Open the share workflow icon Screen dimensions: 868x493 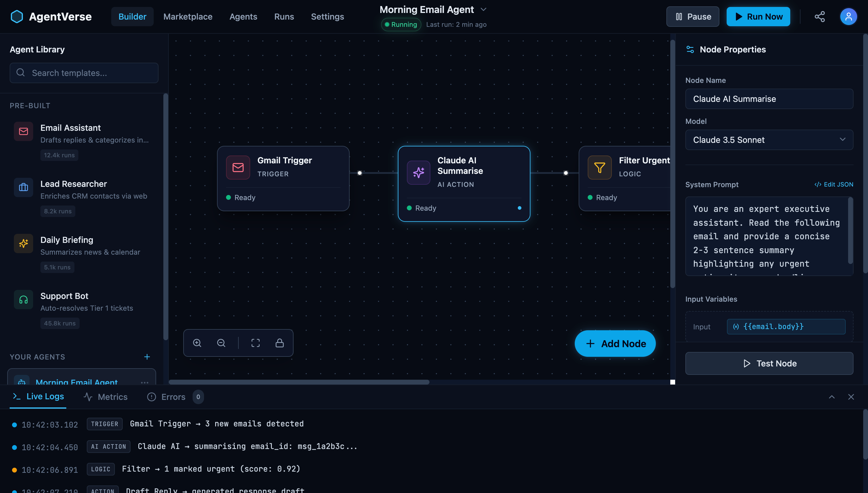pos(819,17)
